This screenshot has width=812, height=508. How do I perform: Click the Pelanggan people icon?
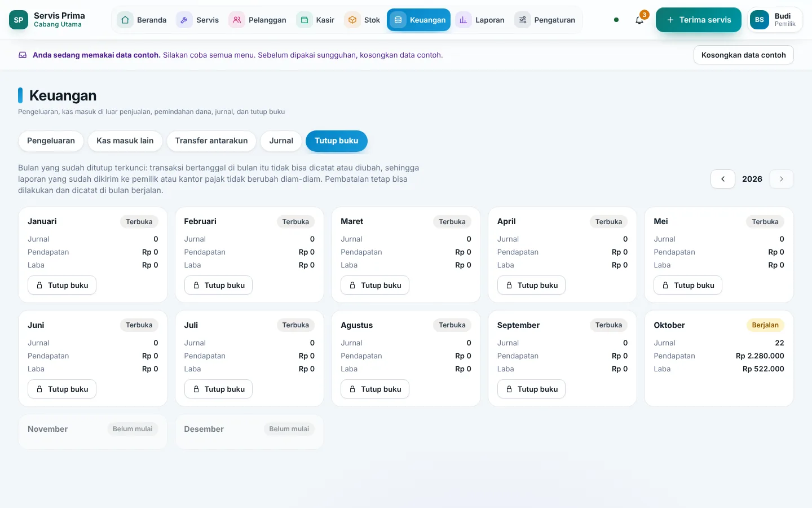click(237, 20)
